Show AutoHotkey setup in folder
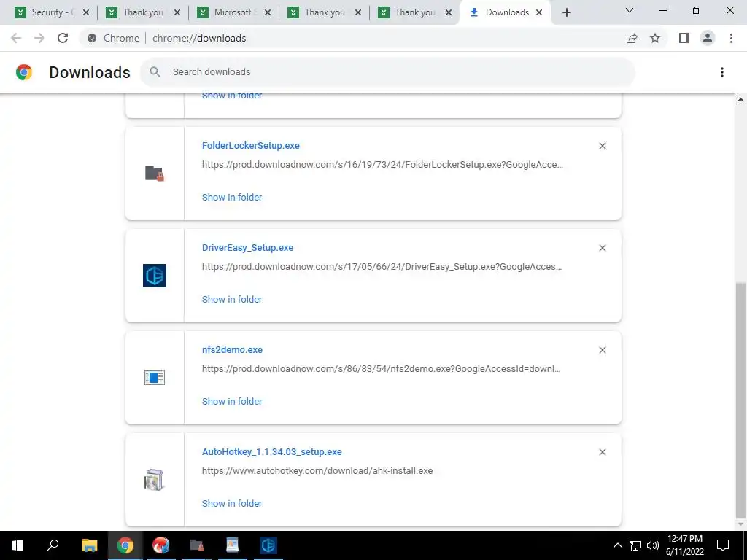This screenshot has width=747, height=560. [232, 503]
